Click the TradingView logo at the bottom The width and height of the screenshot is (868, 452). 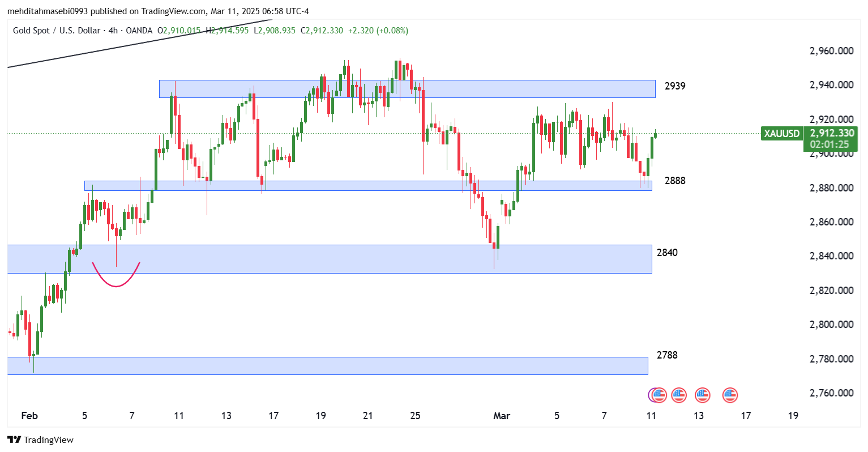pyautogui.click(x=40, y=440)
